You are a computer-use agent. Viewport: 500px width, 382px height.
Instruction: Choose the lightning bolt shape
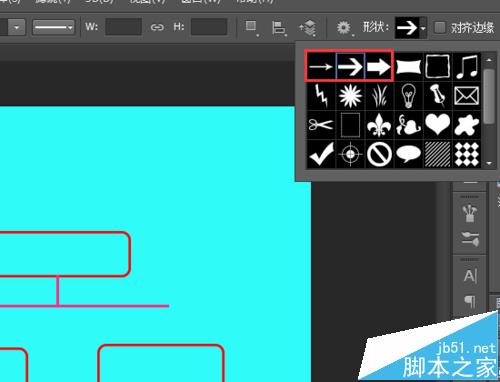[x=321, y=95]
